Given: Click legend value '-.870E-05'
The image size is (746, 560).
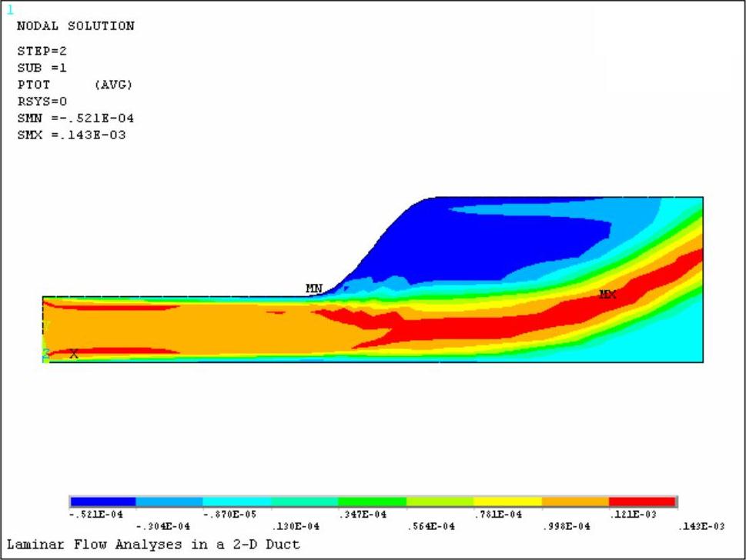Looking at the screenshot, I should click(x=230, y=515).
